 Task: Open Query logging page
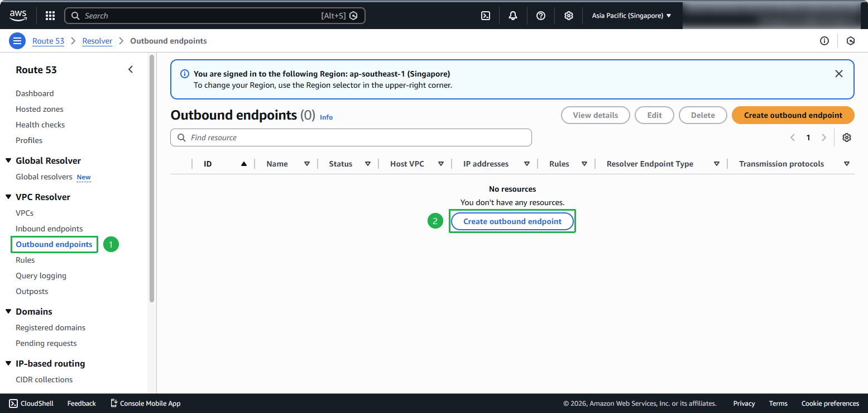pos(41,276)
